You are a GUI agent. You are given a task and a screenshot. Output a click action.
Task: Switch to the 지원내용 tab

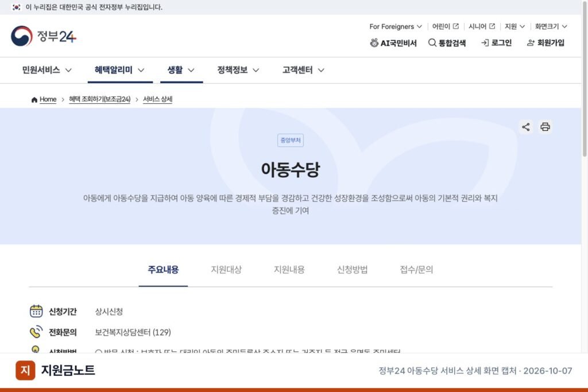(x=289, y=270)
